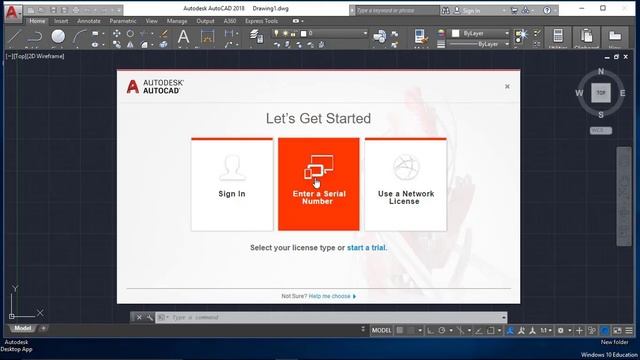This screenshot has width=640, height=360.
Task: Toggle drawing grid display in status bar
Action: point(400,330)
